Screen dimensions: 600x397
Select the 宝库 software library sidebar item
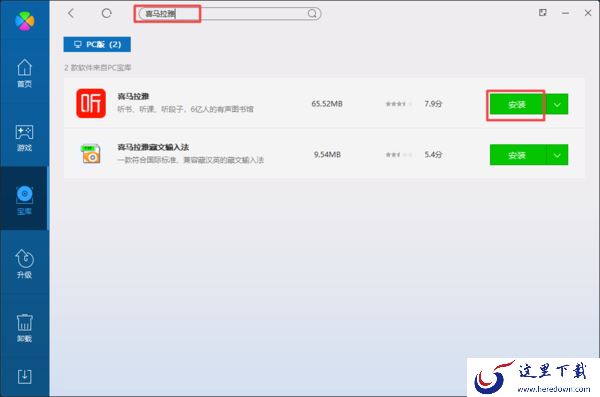(x=24, y=199)
